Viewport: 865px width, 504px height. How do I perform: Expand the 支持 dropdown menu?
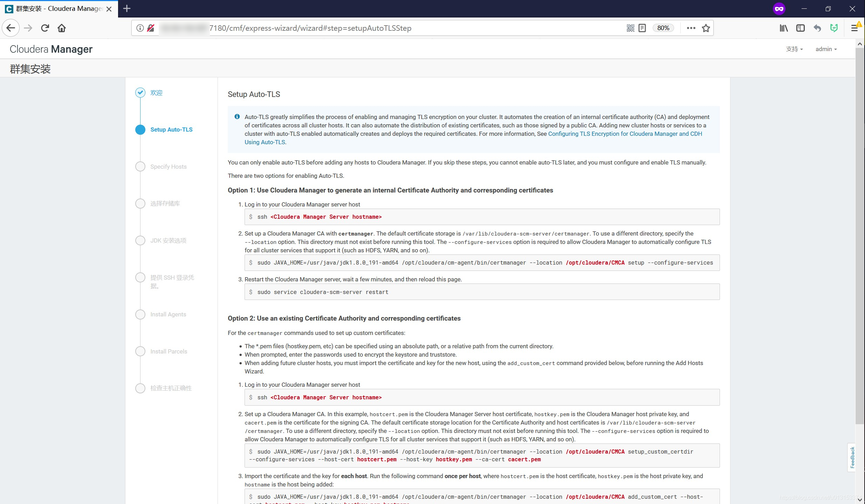794,49
